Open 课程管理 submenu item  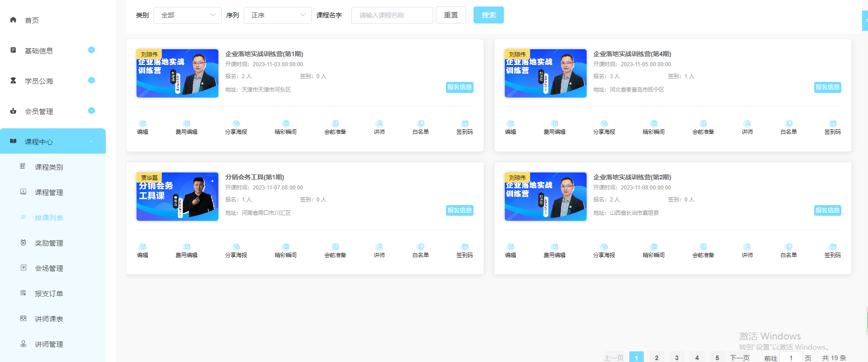[53, 192]
